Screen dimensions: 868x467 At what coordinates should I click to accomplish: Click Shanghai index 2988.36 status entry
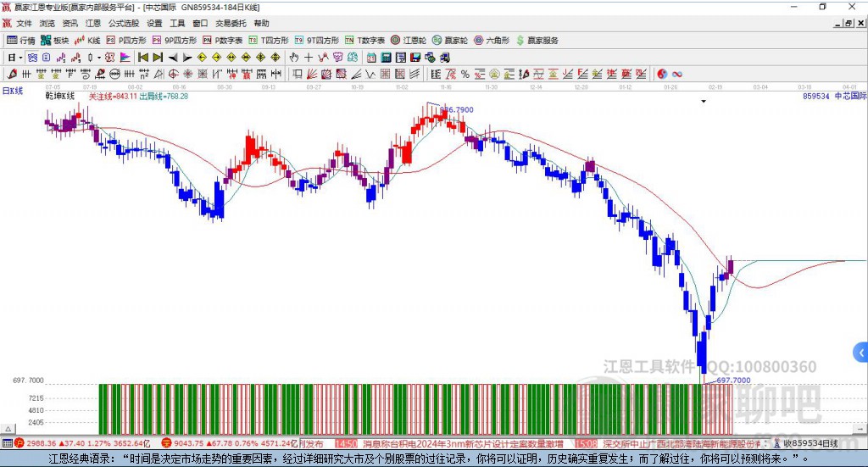(83, 443)
